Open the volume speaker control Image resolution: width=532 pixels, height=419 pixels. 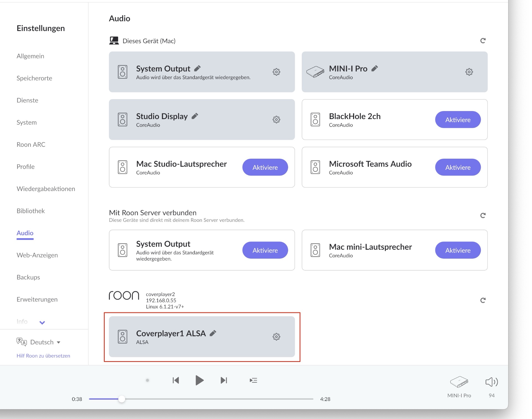click(491, 382)
